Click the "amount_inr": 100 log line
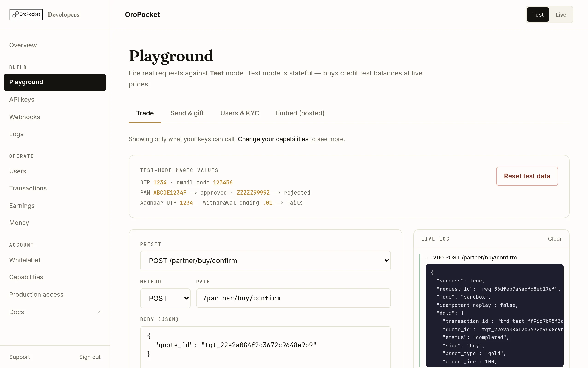The width and height of the screenshot is (588, 368). click(469, 362)
